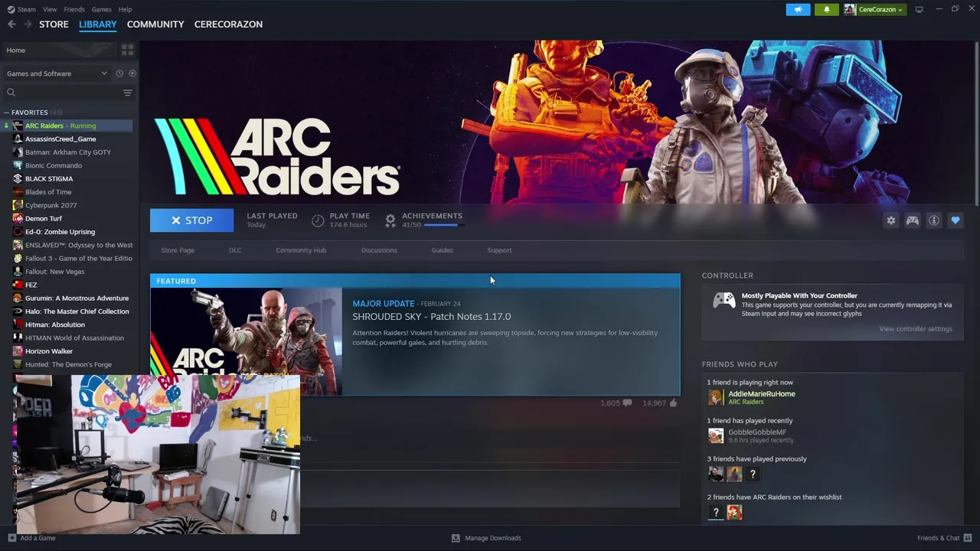980x551 pixels.
Task: Click the forward navigation arrow
Action: 28,24
